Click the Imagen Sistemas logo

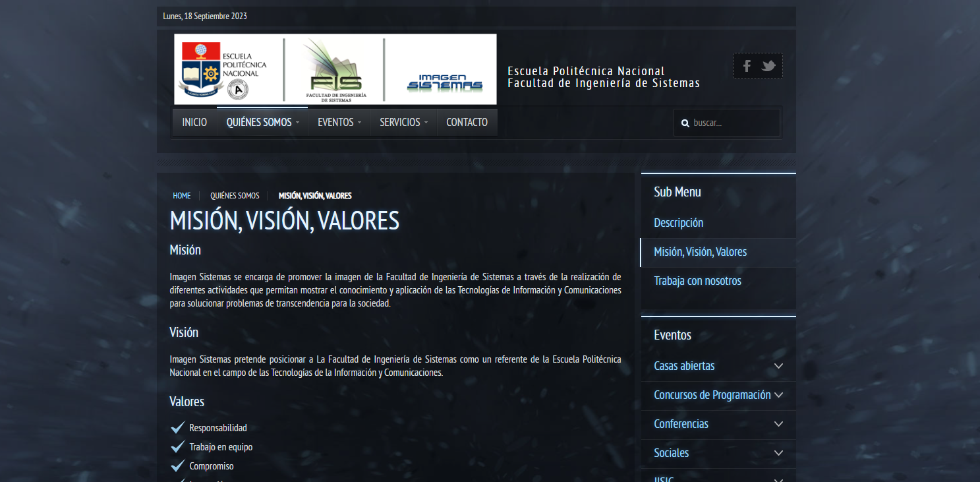pos(445,82)
